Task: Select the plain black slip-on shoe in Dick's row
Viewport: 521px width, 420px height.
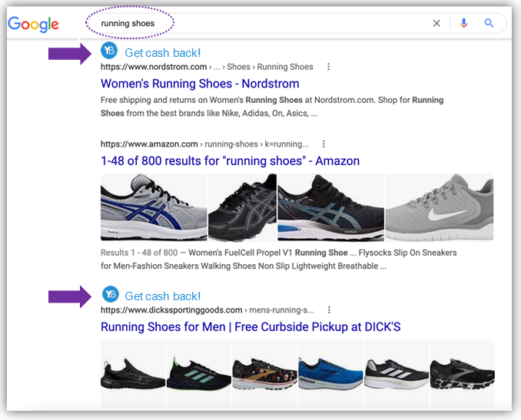Action: click(133, 373)
